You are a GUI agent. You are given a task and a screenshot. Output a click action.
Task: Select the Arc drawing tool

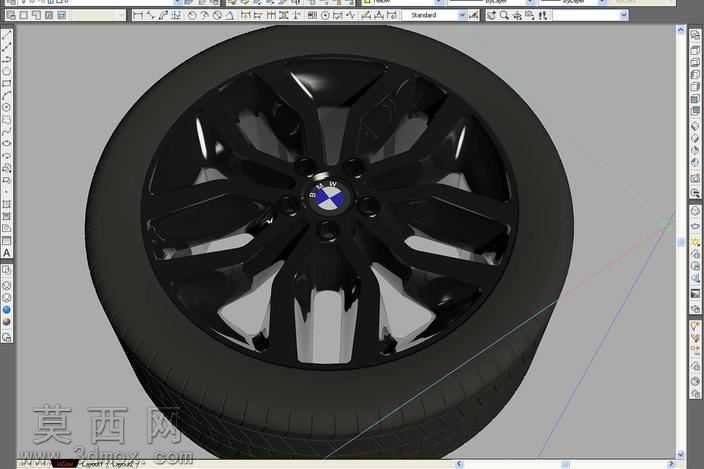click(7, 94)
